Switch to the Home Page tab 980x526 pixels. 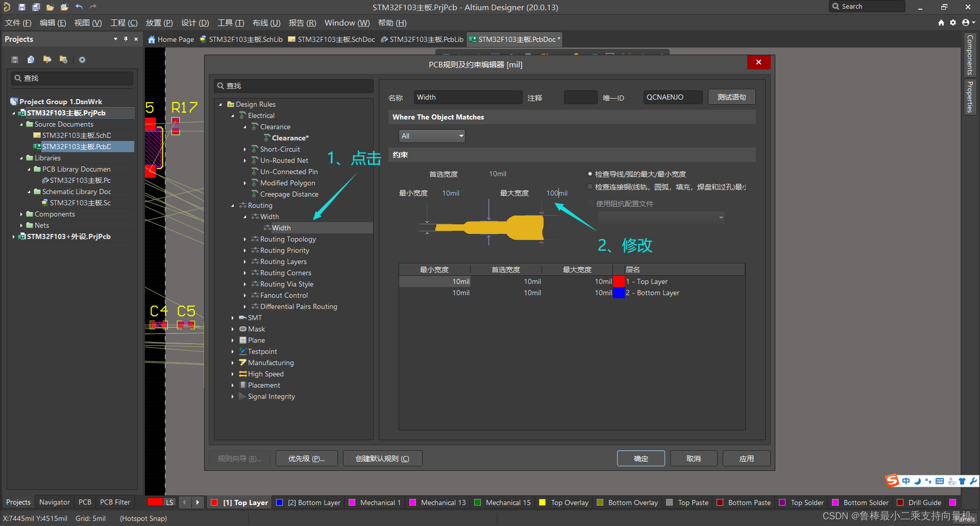pos(171,39)
